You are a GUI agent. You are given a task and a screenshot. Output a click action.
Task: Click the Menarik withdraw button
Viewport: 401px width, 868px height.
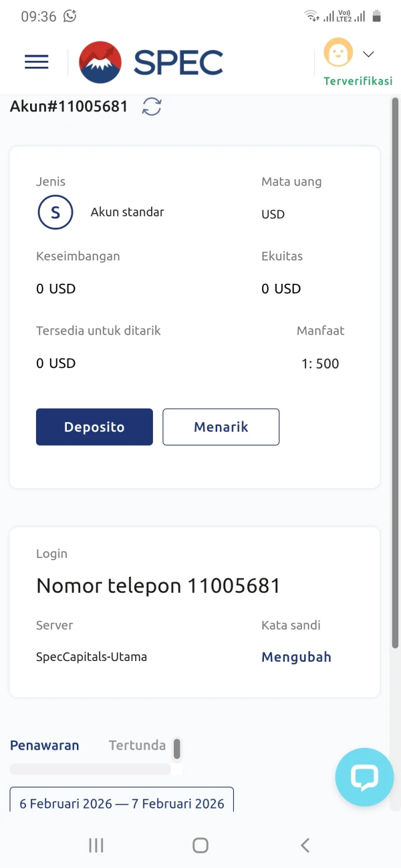(x=221, y=427)
